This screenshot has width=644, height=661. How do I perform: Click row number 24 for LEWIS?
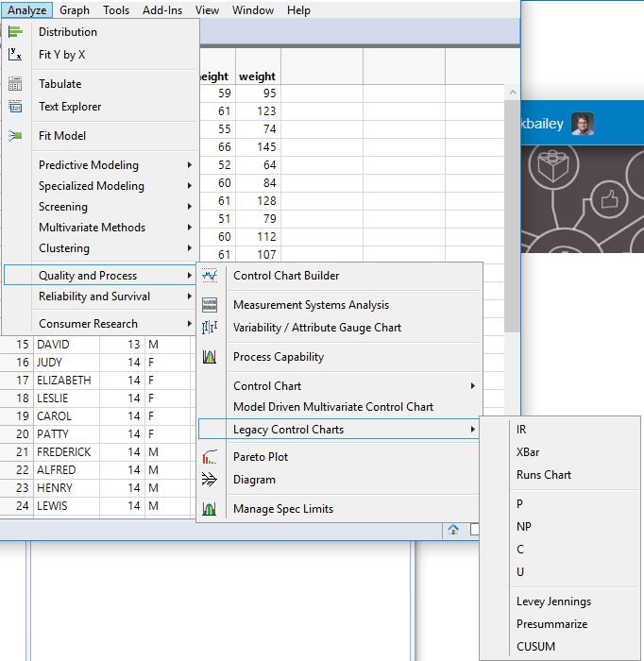22,506
